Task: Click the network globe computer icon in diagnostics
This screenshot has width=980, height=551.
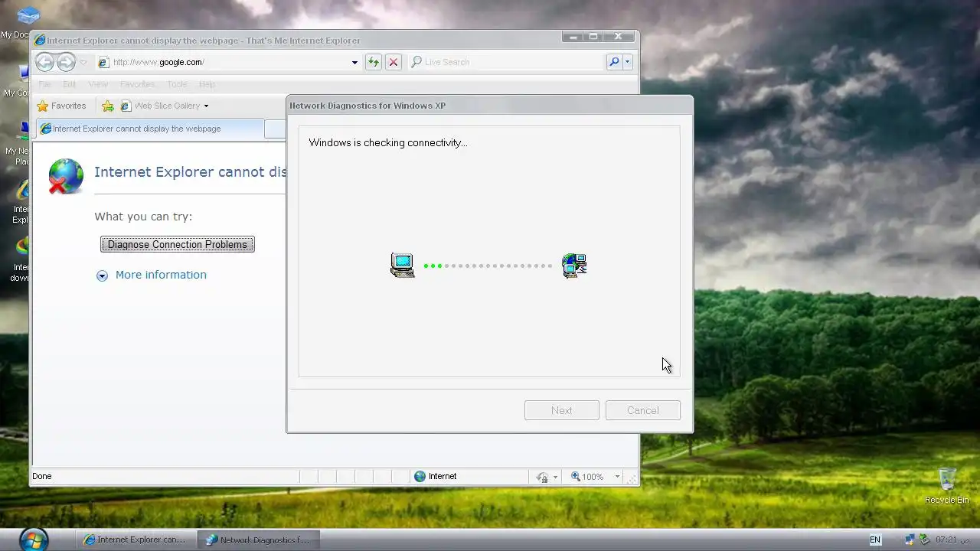Action: (x=574, y=265)
